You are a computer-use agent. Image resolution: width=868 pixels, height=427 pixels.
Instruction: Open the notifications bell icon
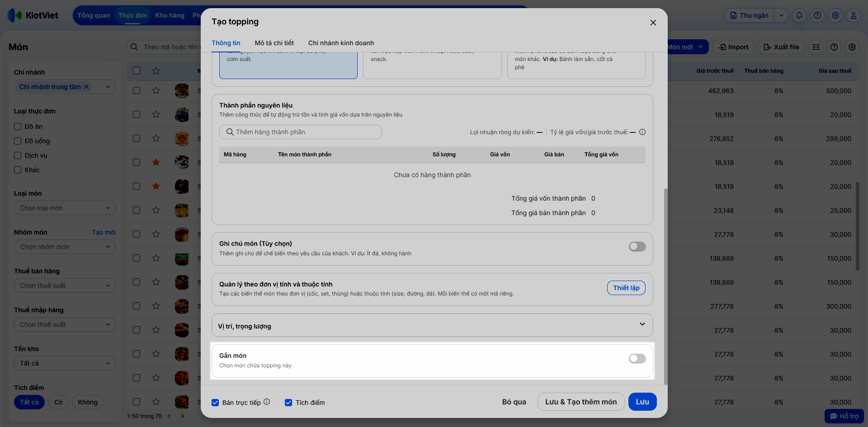pyautogui.click(x=799, y=15)
